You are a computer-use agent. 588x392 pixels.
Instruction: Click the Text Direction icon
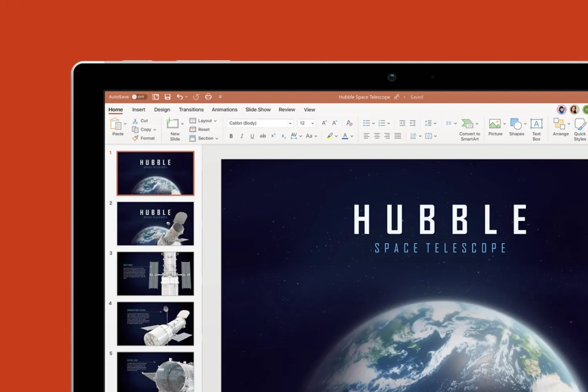[413, 136]
